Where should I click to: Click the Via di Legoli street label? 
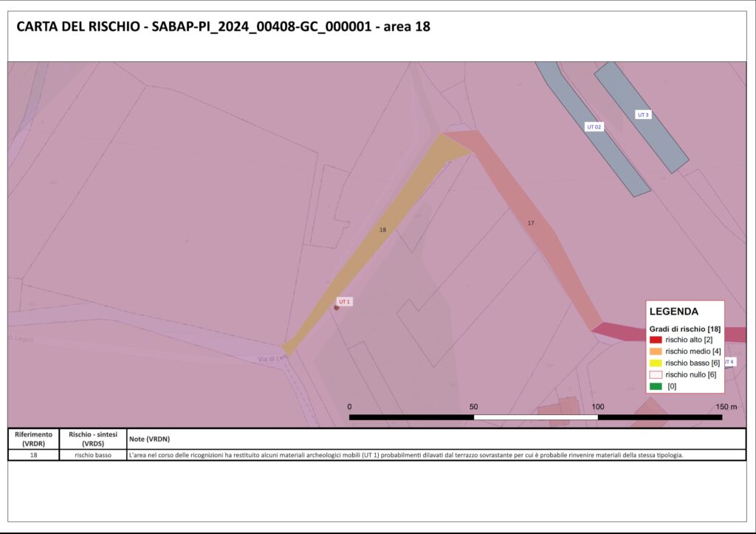click(272, 359)
